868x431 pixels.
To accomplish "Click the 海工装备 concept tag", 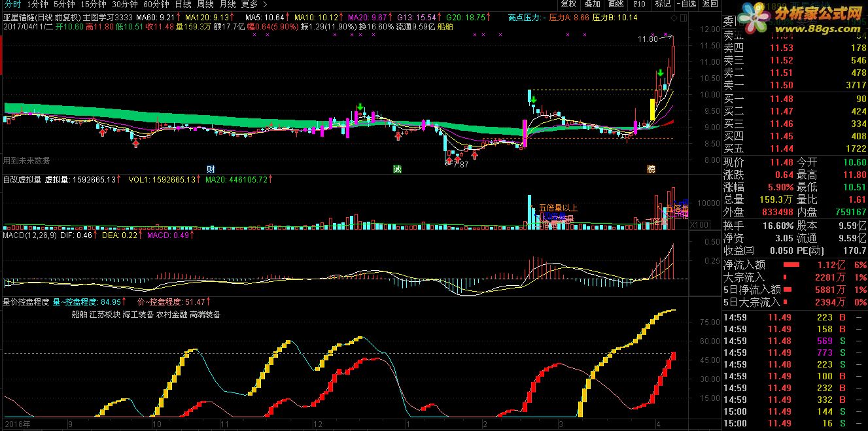I will (137, 315).
